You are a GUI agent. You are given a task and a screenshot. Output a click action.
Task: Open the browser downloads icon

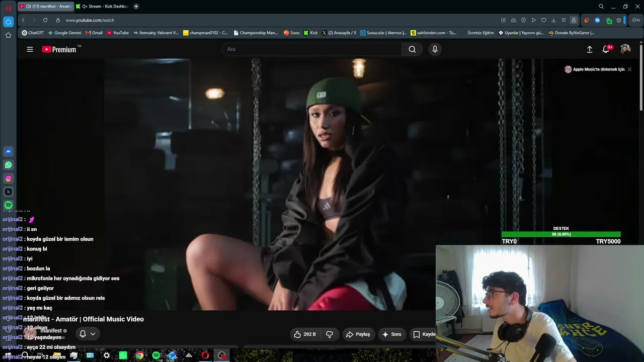[x=553, y=20]
